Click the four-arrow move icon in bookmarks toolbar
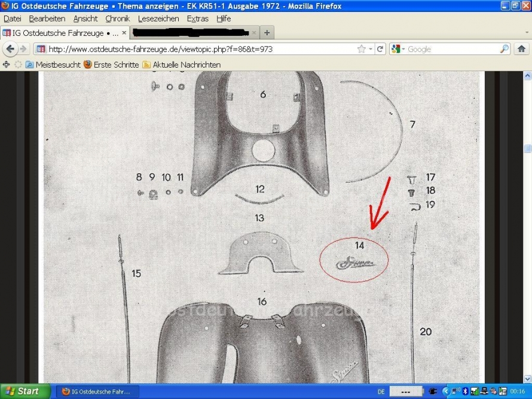This screenshot has width=532, height=399. 7,64
